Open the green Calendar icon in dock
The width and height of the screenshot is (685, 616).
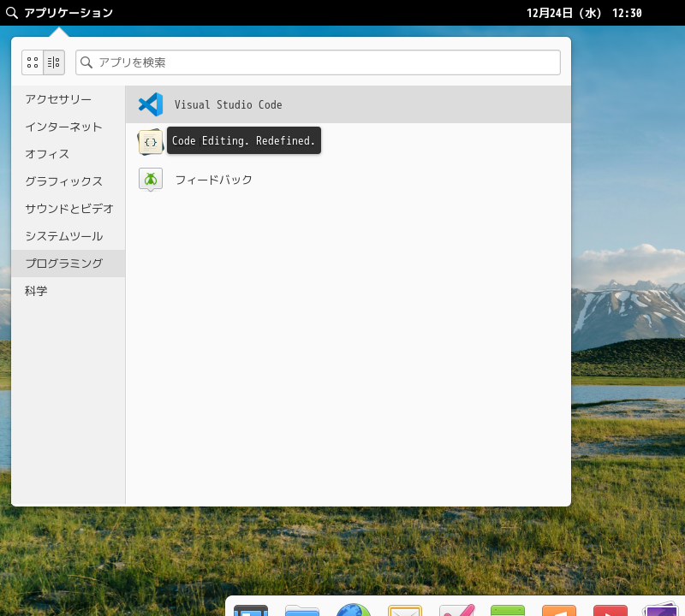click(508, 610)
